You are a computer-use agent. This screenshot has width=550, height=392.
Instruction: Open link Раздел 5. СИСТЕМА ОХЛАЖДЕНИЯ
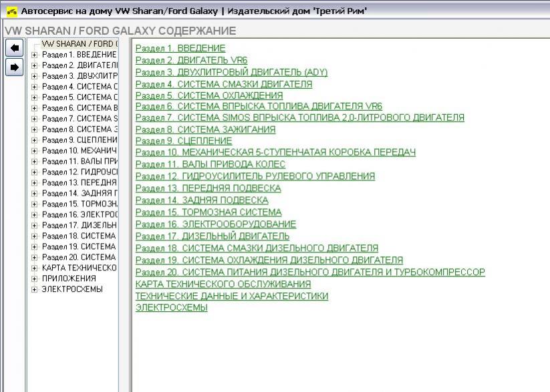point(209,95)
